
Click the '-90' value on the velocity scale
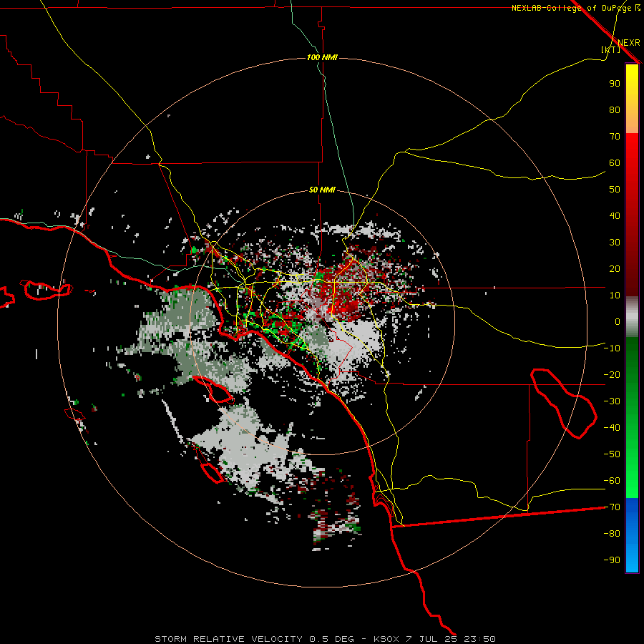pos(612,560)
